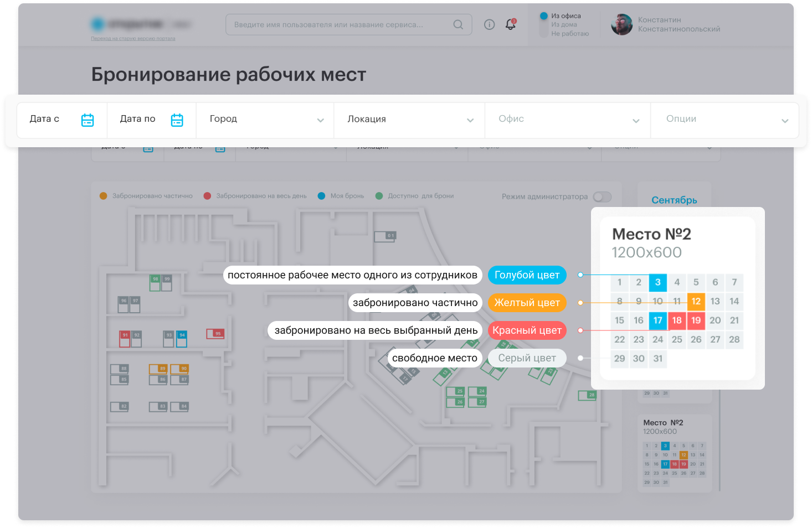Click the user profile avatar
The width and height of the screenshot is (812, 528).
621,25
